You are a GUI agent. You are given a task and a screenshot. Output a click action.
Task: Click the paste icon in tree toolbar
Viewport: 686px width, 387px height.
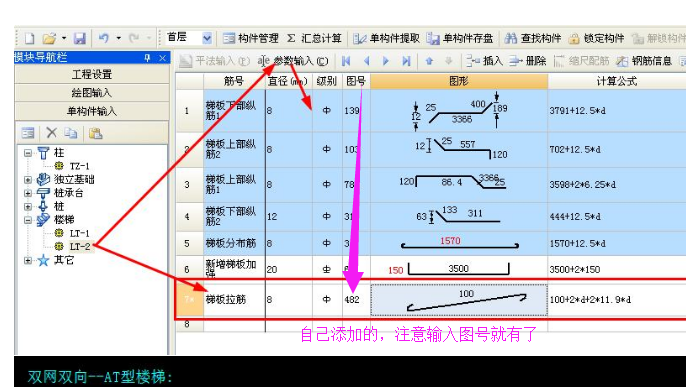pyautogui.click(x=95, y=133)
